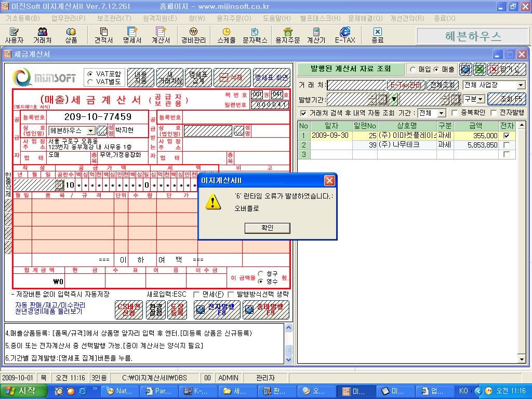Select the 계산서 toolbar icon
532x399 pixels.
(x=161, y=35)
